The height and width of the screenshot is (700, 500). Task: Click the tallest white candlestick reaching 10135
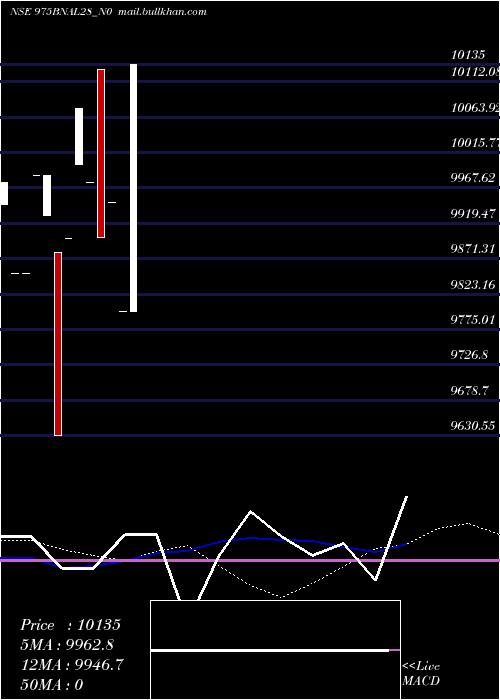tap(133, 188)
